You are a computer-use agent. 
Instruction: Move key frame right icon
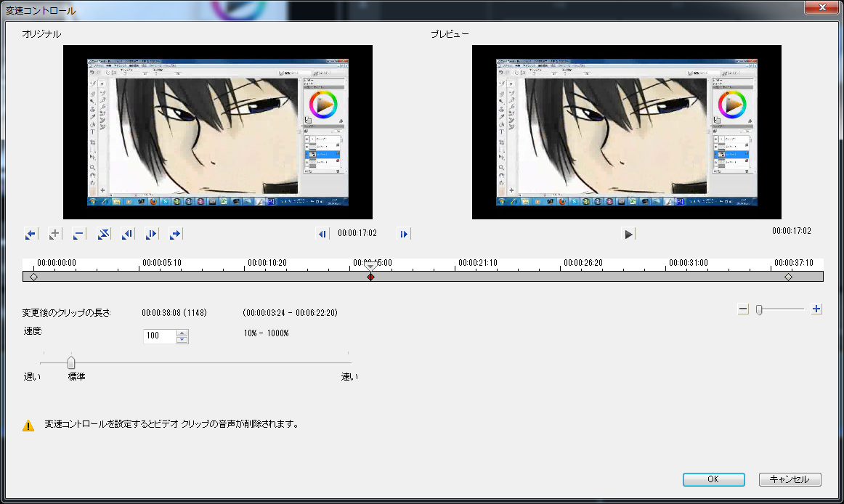point(151,234)
